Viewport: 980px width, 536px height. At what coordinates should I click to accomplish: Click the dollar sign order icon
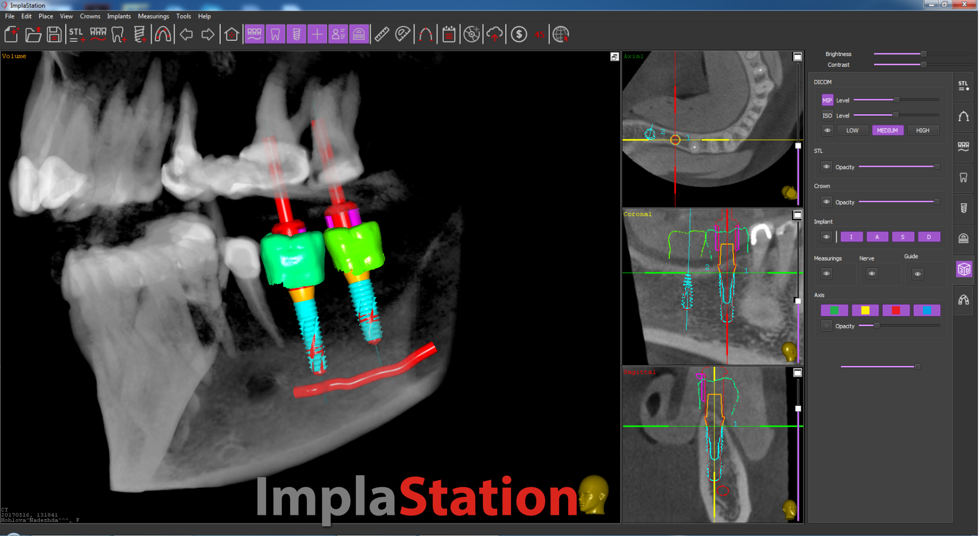[x=519, y=34]
